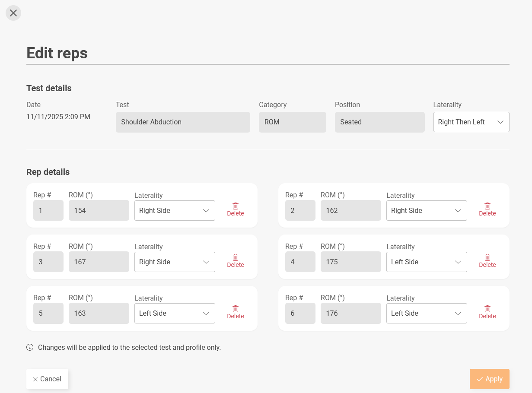Select the ROM field containing 176
The height and width of the screenshot is (393, 532).
[350, 313]
